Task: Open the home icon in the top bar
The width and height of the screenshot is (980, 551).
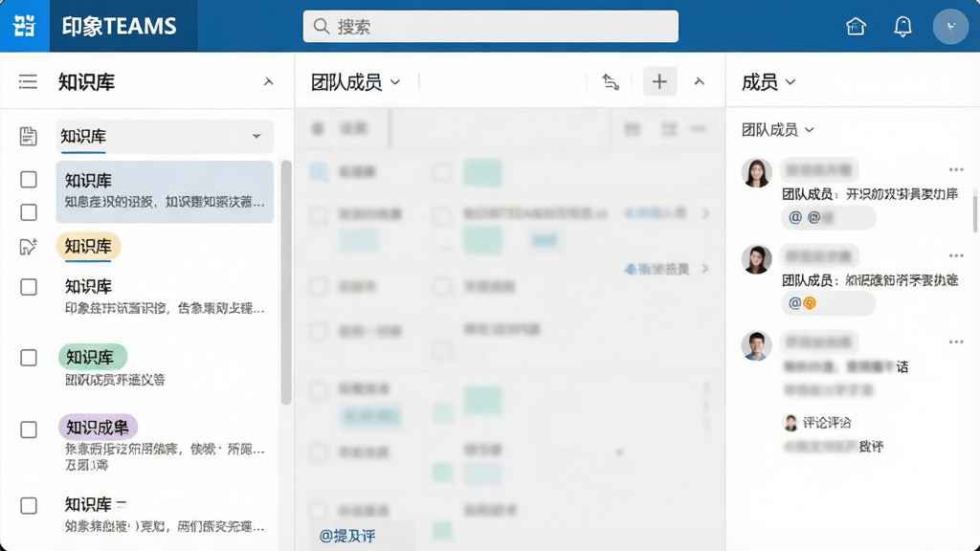Action: 856,26
